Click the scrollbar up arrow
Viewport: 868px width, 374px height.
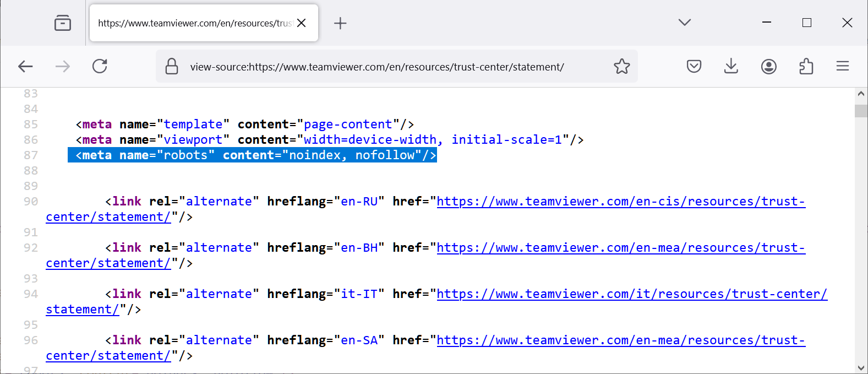pyautogui.click(x=861, y=94)
